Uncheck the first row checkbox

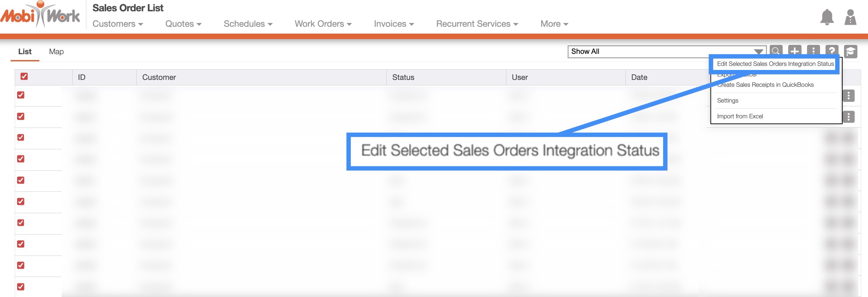coord(21,95)
